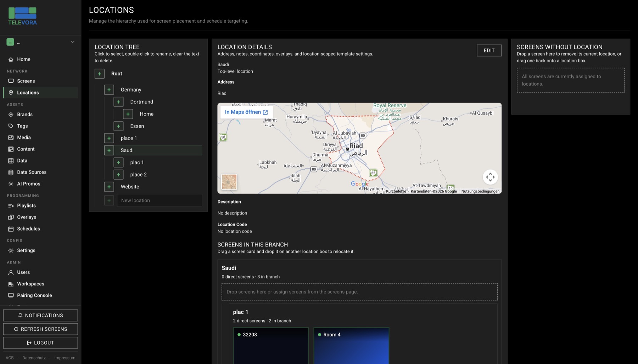The image size is (638, 364).
Task: Click the Televora logo
Action: (22, 16)
